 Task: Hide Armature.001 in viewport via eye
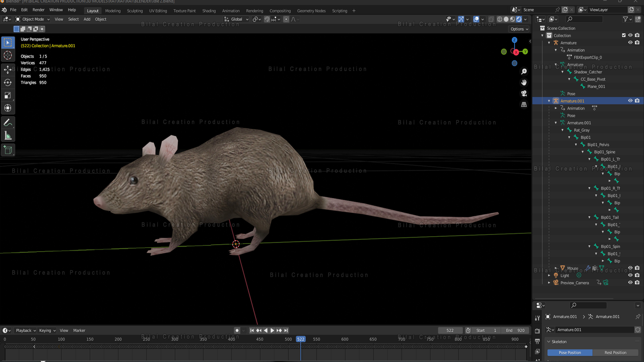[630, 101]
